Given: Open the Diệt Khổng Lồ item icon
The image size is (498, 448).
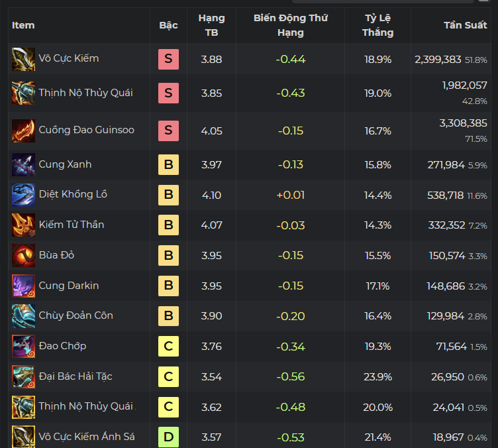Looking at the screenshot, I should tap(23, 195).
